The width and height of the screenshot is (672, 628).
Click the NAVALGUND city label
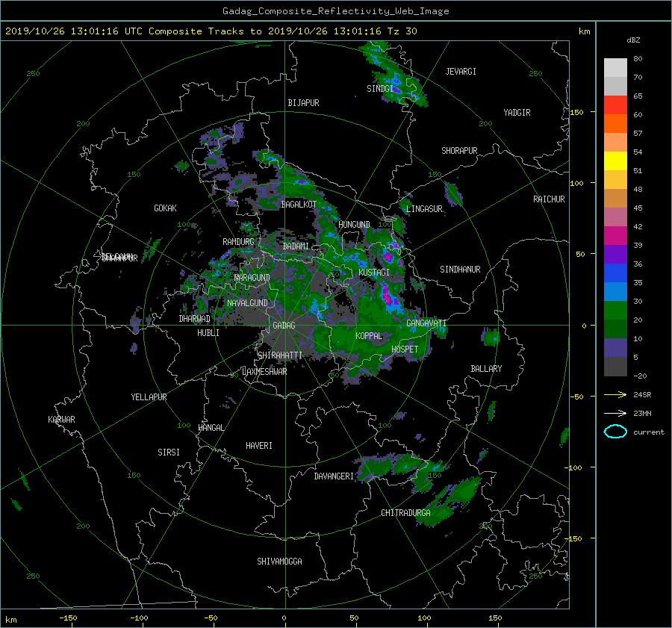point(247,303)
